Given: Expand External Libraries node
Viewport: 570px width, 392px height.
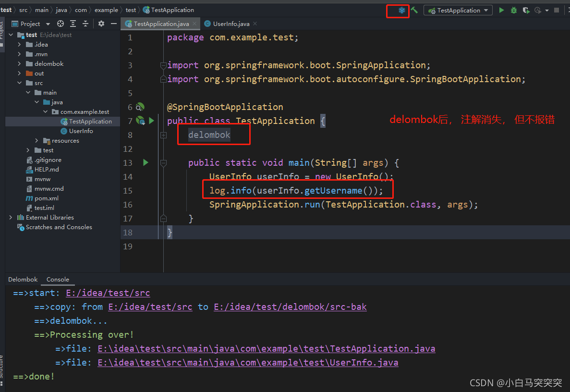Looking at the screenshot, I should (11, 218).
